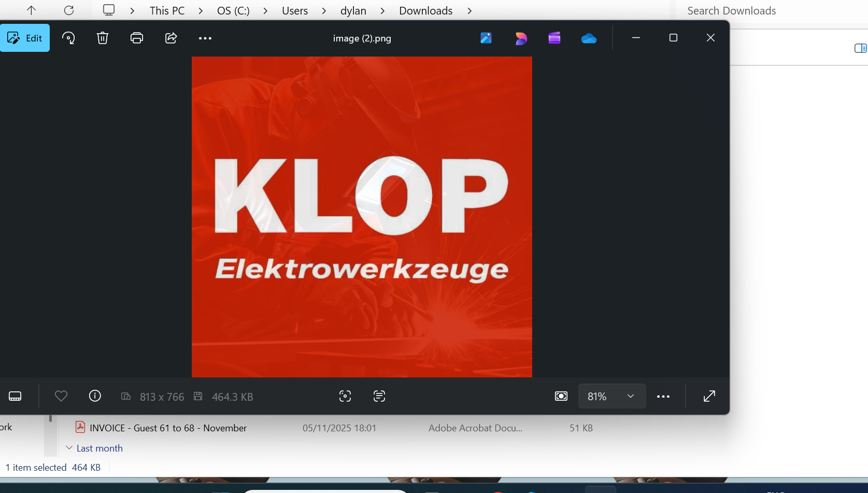
Task: Minimize the Photos window
Action: [636, 38]
